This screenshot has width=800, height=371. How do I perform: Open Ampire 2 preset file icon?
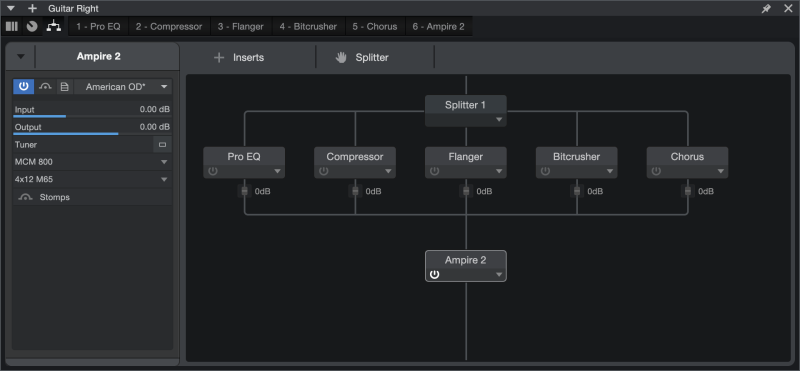64,87
